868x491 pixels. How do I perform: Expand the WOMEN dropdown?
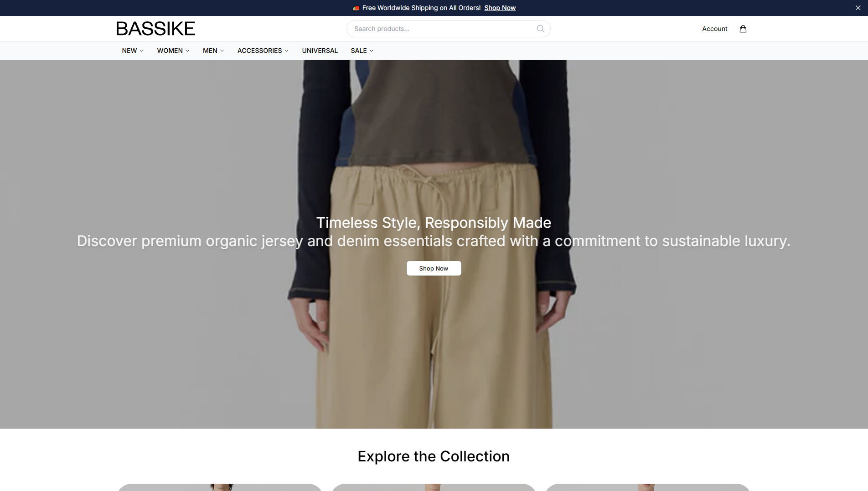coord(173,51)
